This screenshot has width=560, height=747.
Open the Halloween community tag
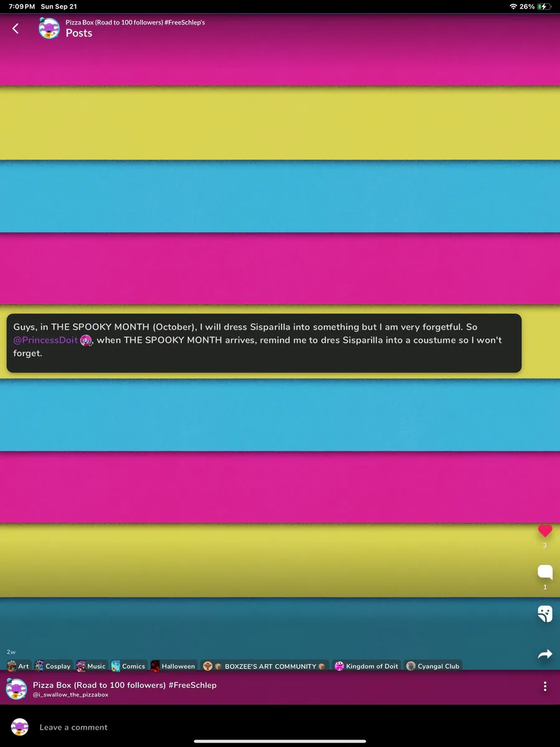click(174, 666)
